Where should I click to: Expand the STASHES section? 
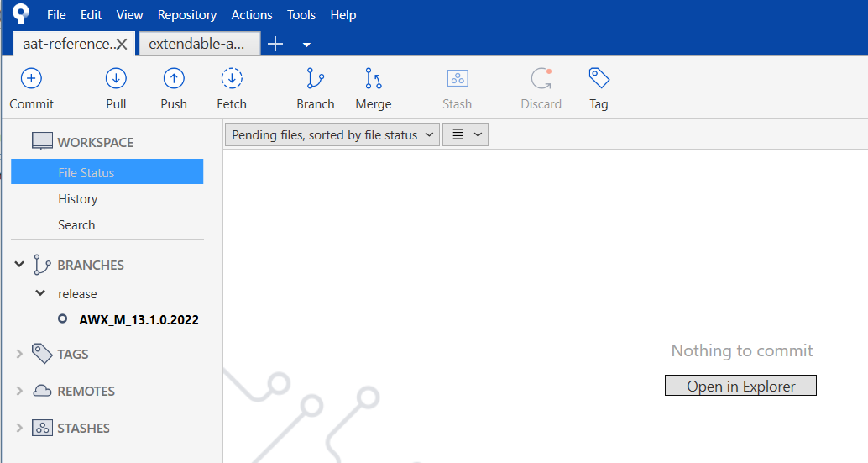19,428
